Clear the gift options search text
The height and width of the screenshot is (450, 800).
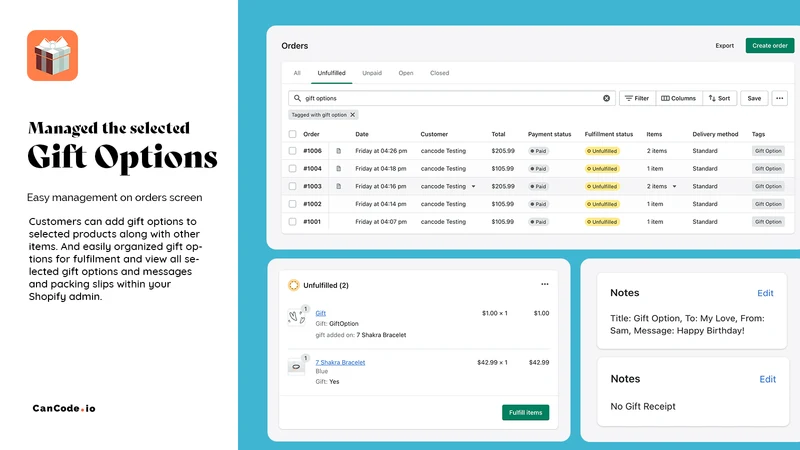point(606,98)
